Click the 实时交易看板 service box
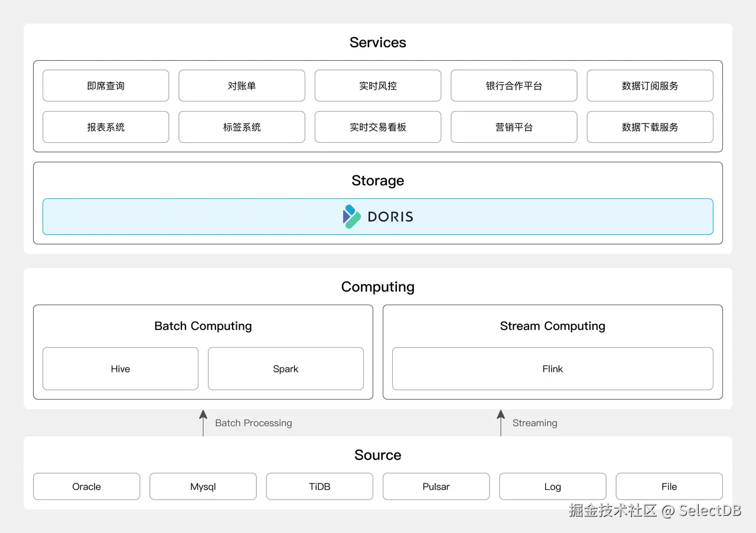The height and width of the screenshot is (533, 756). (x=378, y=127)
